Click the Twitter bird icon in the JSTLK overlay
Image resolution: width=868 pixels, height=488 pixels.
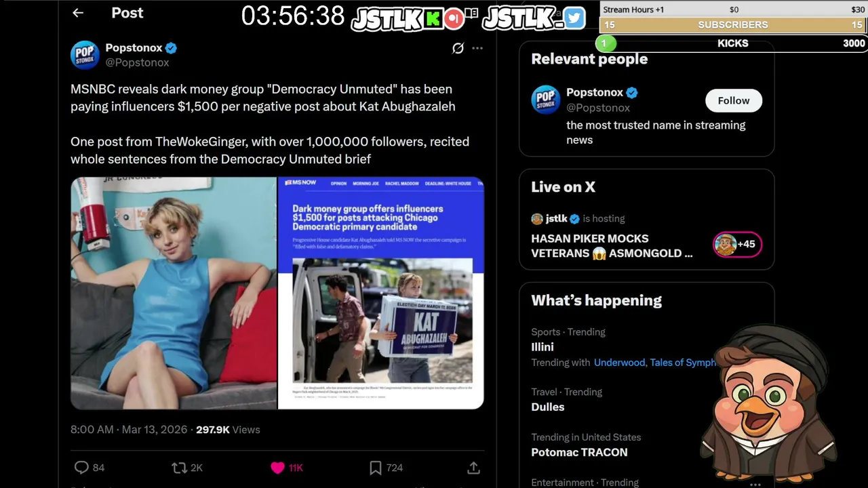(x=574, y=18)
